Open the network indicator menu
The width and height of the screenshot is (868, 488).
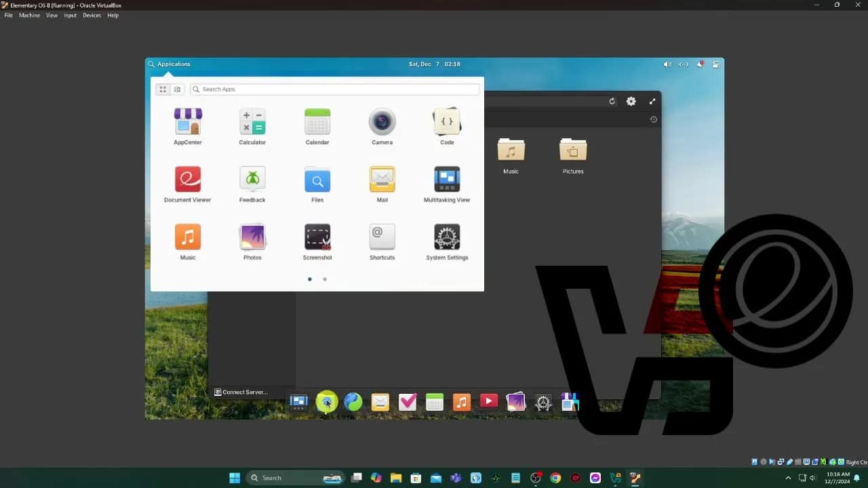pos(684,64)
